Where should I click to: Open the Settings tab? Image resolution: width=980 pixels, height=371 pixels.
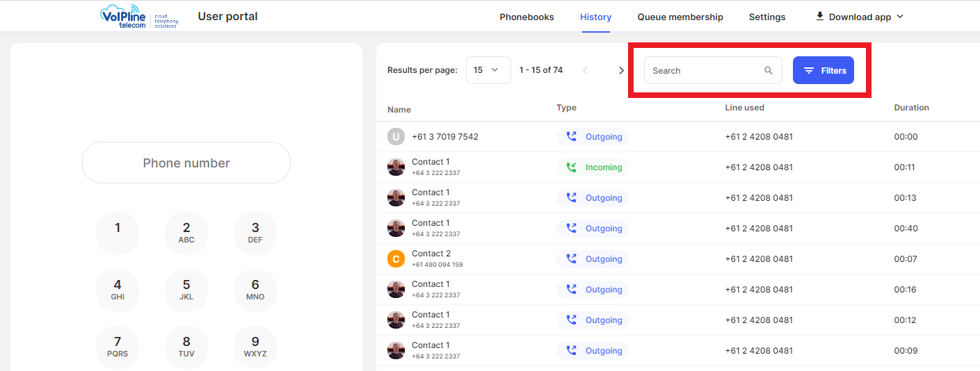tap(767, 17)
